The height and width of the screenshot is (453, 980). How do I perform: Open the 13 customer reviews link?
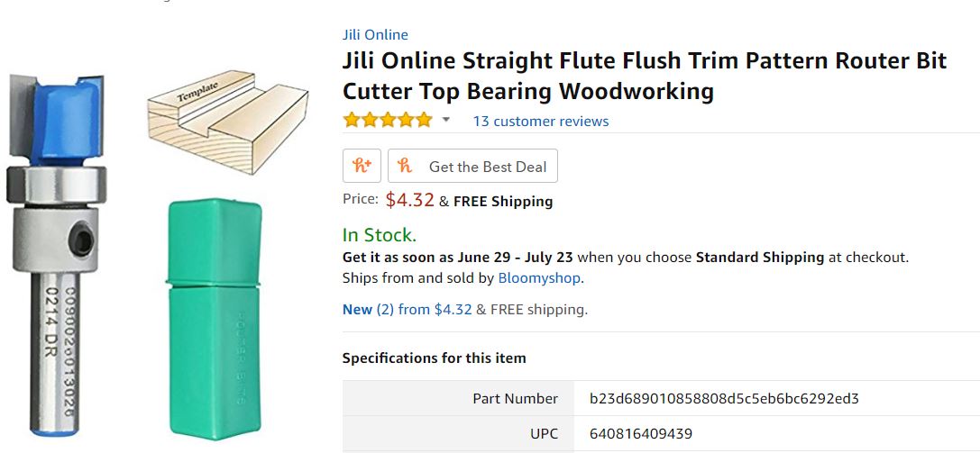coord(540,122)
